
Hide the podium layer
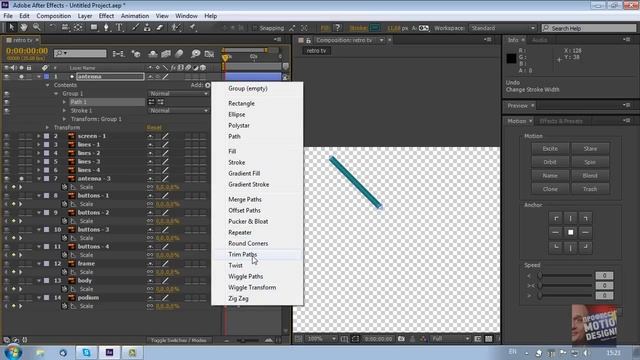[x=7, y=298]
